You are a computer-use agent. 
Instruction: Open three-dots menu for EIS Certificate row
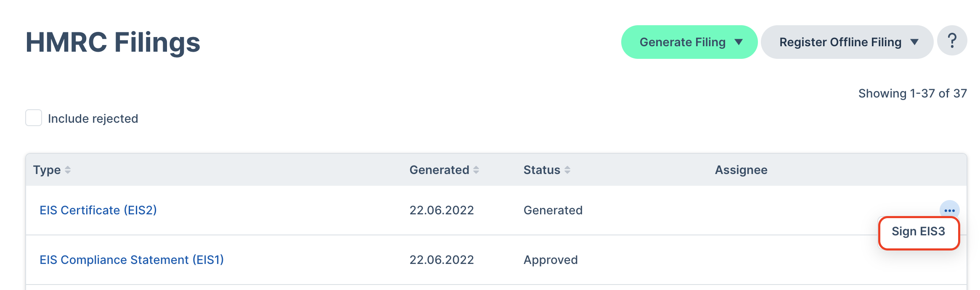[x=949, y=210]
